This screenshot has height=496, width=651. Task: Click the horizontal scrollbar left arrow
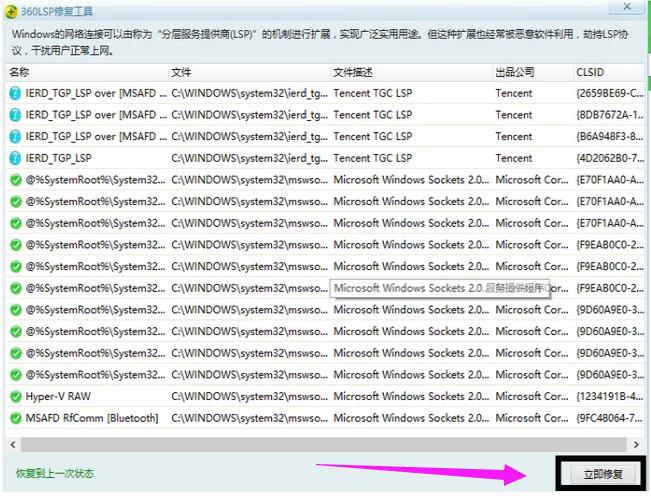13,445
